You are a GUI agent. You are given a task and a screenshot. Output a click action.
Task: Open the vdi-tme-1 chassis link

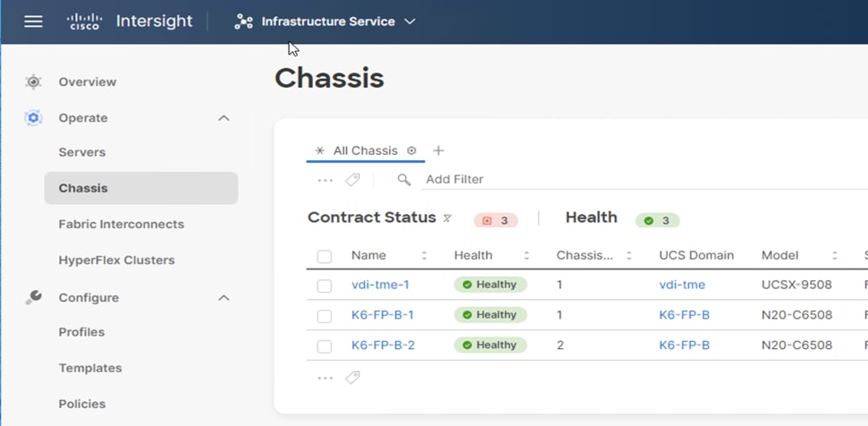[380, 285]
